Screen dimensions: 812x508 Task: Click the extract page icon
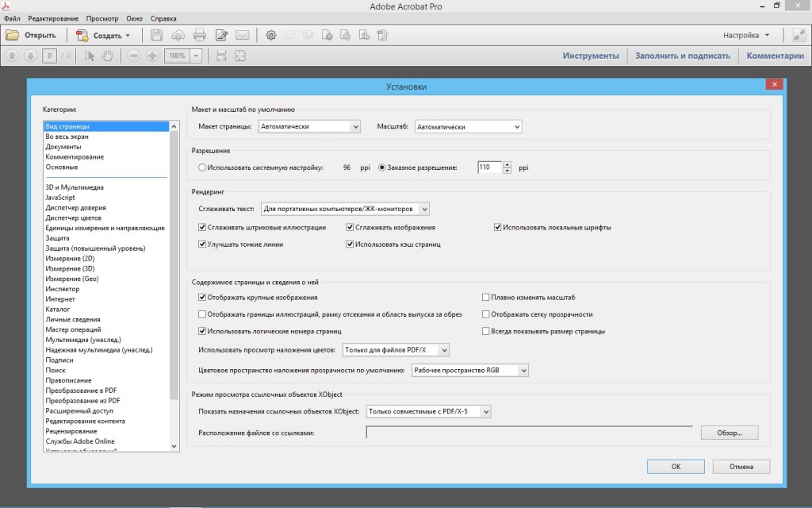click(x=364, y=35)
